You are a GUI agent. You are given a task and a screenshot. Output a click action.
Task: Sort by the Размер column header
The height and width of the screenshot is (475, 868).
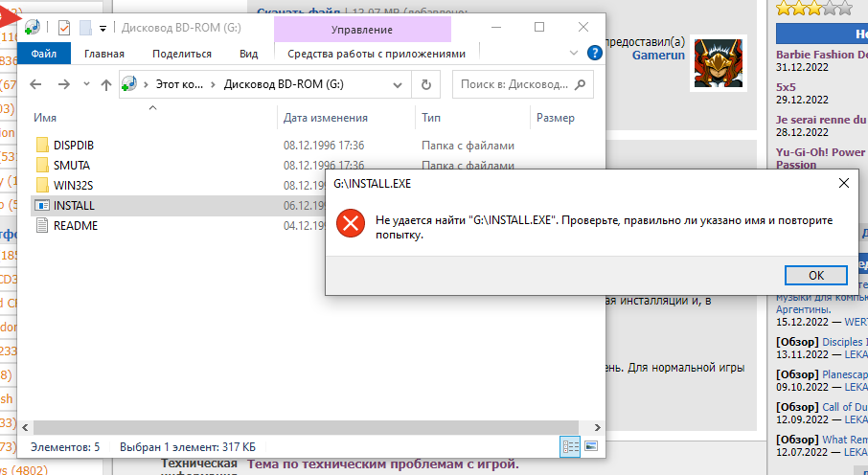556,118
